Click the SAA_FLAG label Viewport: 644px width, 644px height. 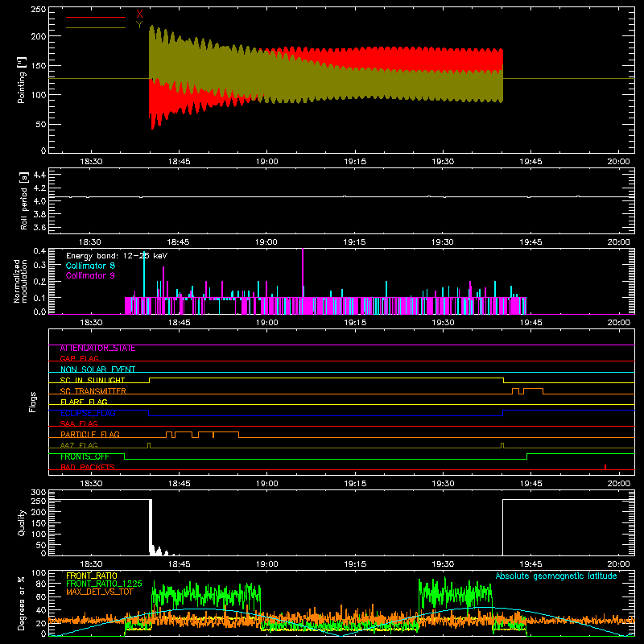79,423
